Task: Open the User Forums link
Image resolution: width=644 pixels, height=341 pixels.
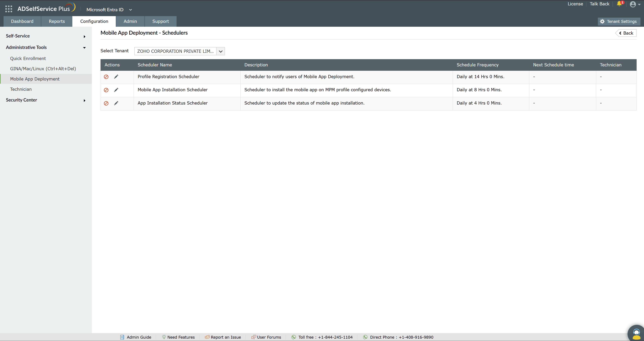Action: coord(269,337)
